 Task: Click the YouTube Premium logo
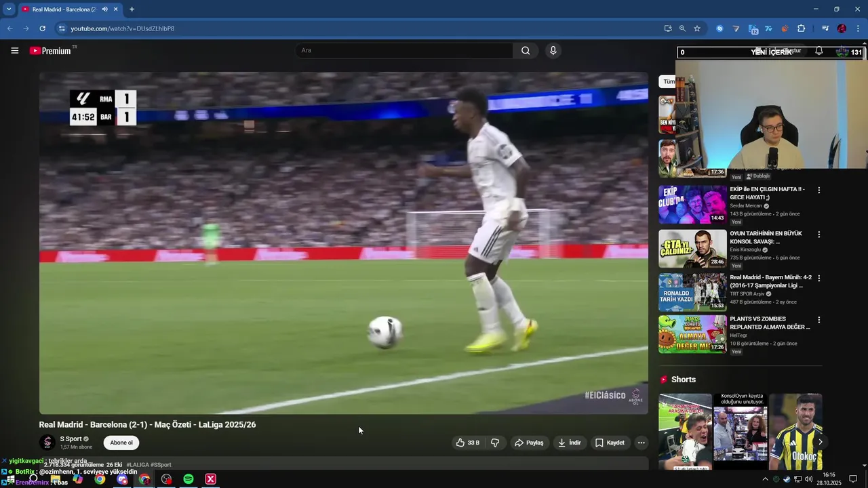point(50,50)
